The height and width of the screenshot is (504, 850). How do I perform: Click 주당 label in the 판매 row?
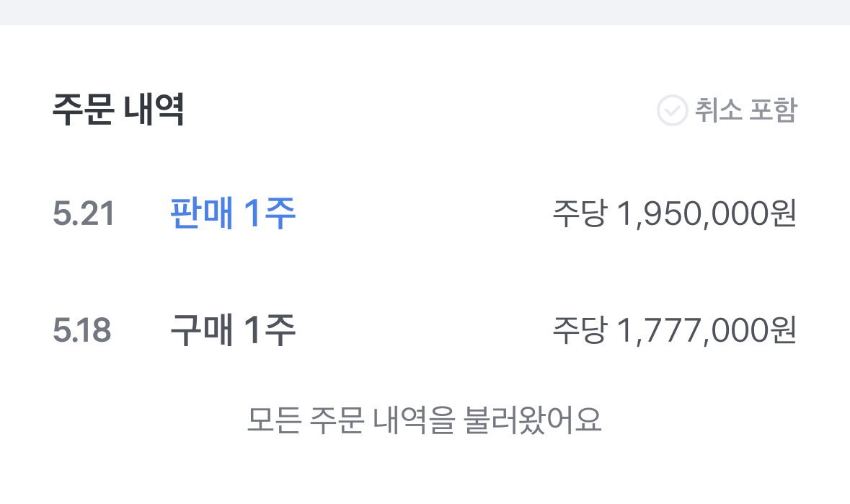coord(579,213)
